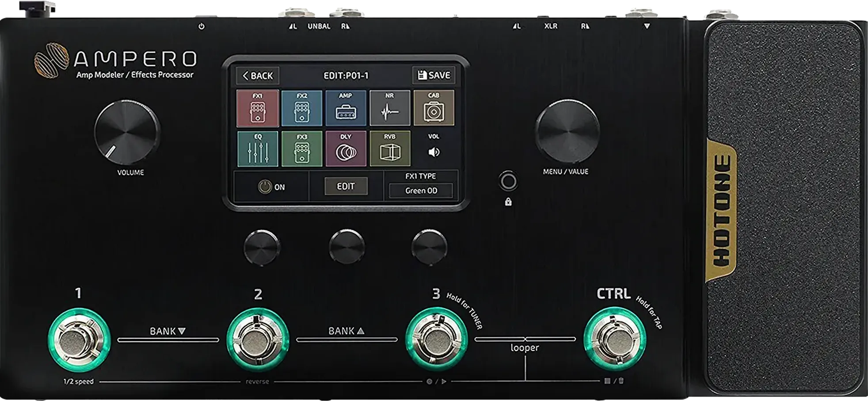Select the NR noise reduction block
The height and width of the screenshot is (401, 868).
pos(389,108)
